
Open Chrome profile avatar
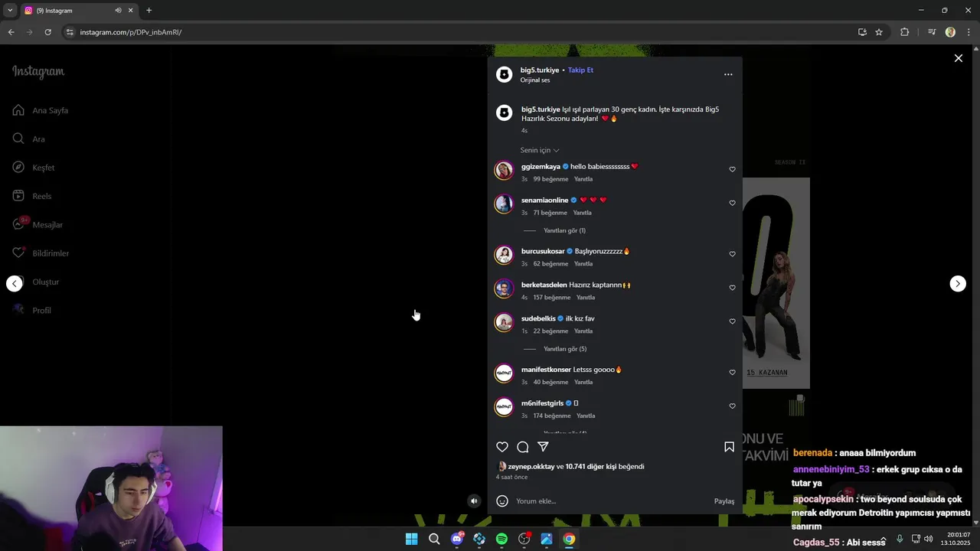(x=950, y=32)
